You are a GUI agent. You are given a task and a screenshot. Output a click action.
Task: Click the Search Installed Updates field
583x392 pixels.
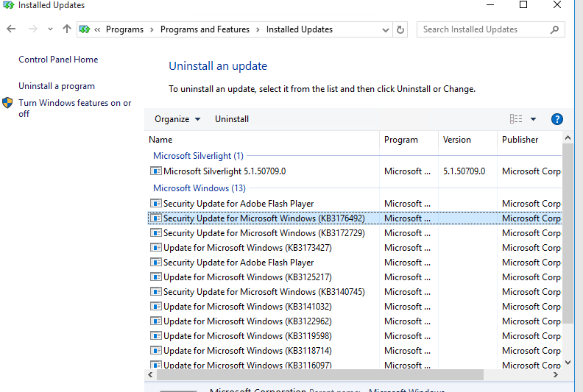pos(490,29)
